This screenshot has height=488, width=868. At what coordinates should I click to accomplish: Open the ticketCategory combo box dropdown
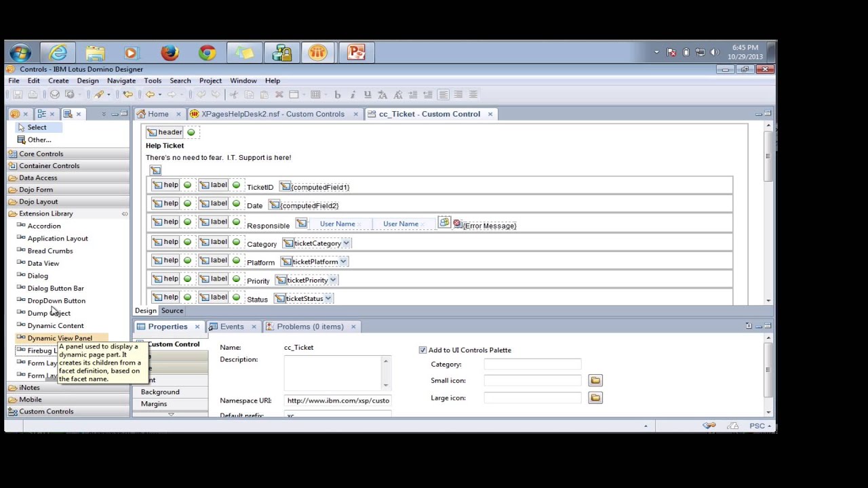[346, 243]
